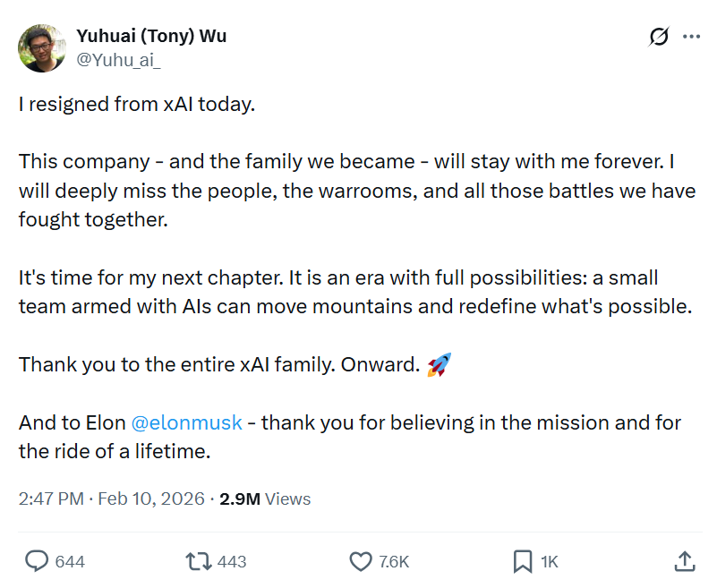Click the 644 replies count
Image resolution: width=717 pixels, height=588 pixels.
[x=70, y=562]
